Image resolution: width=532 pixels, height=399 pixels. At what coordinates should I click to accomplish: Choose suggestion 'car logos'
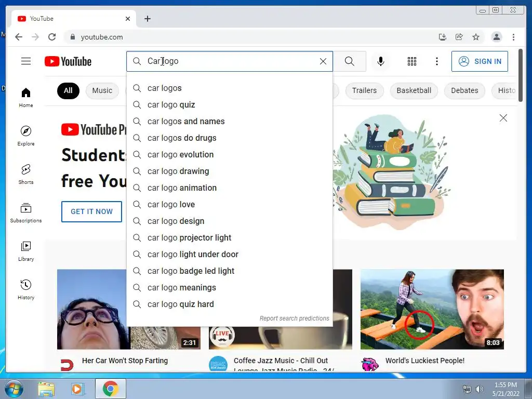(x=230, y=88)
